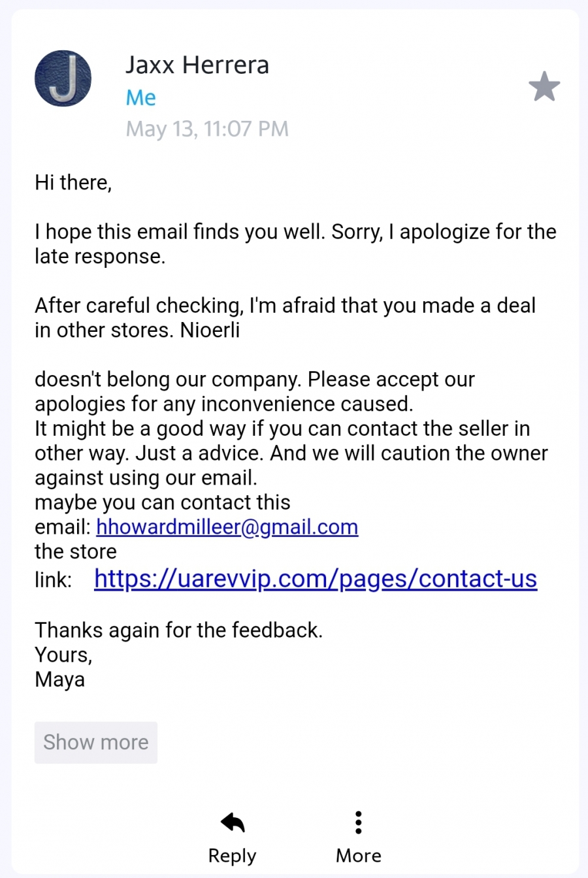Click the More text label
This screenshot has height=878, width=588.
pos(358,855)
